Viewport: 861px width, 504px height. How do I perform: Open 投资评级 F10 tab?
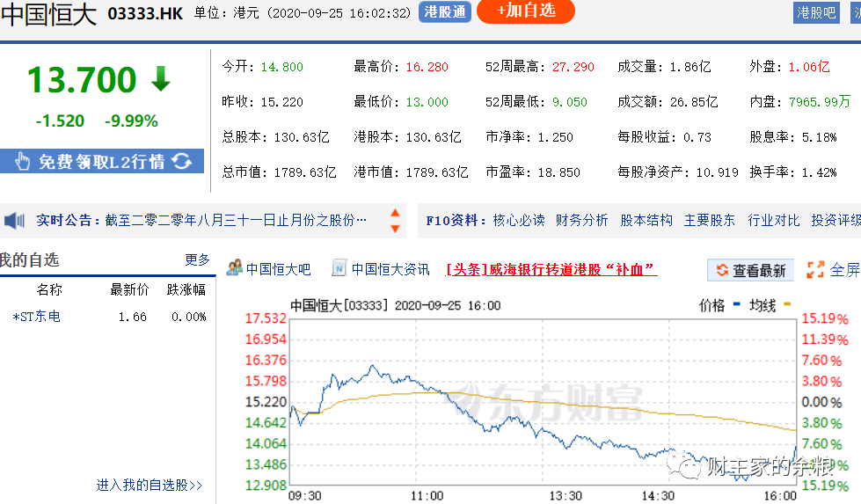click(x=835, y=220)
